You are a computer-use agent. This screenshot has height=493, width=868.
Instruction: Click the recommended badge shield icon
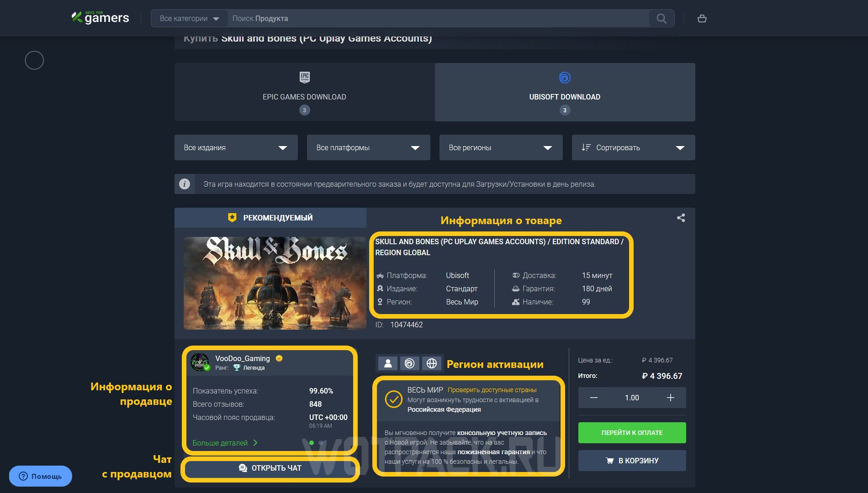[x=232, y=218]
